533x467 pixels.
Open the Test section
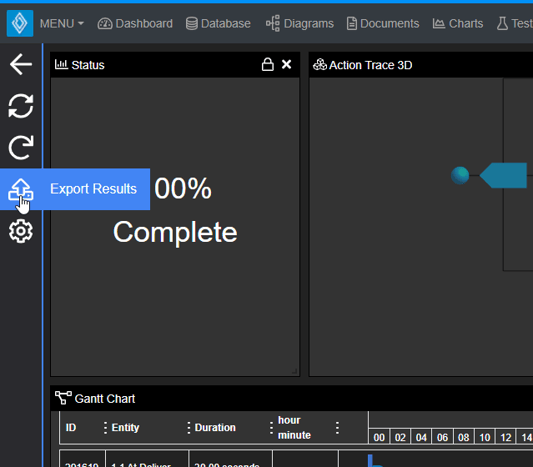click(514, 24)
